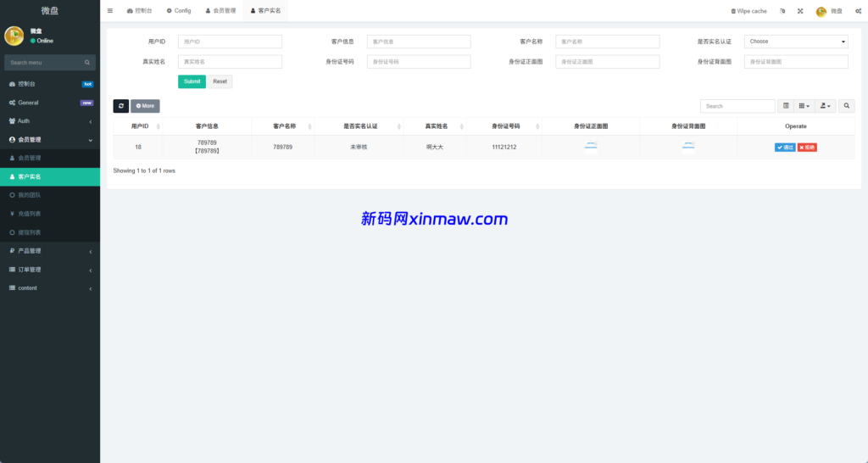The image size is (868, 463).
Task: Toggle fullscreen mode icon
Action: 800,11
